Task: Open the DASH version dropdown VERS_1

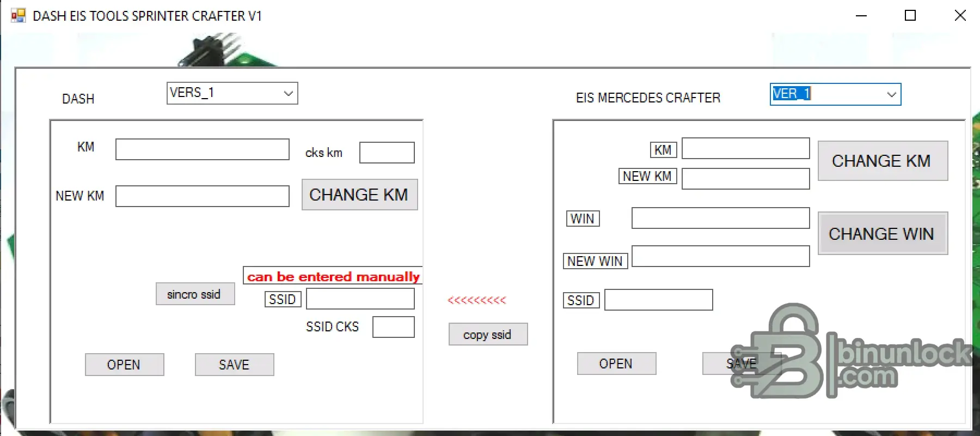Action: (x=232, y=93)
